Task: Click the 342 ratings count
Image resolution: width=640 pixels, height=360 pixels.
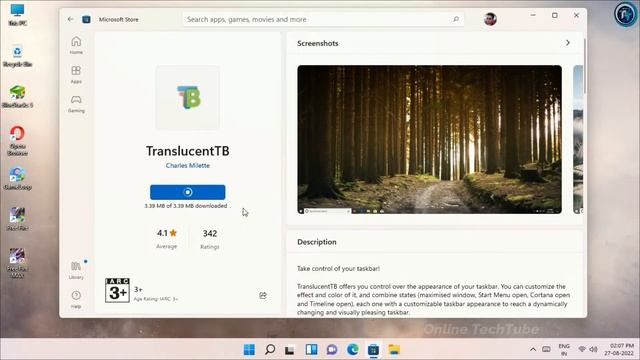Action: pyautogui.click(x=210, y=233)
